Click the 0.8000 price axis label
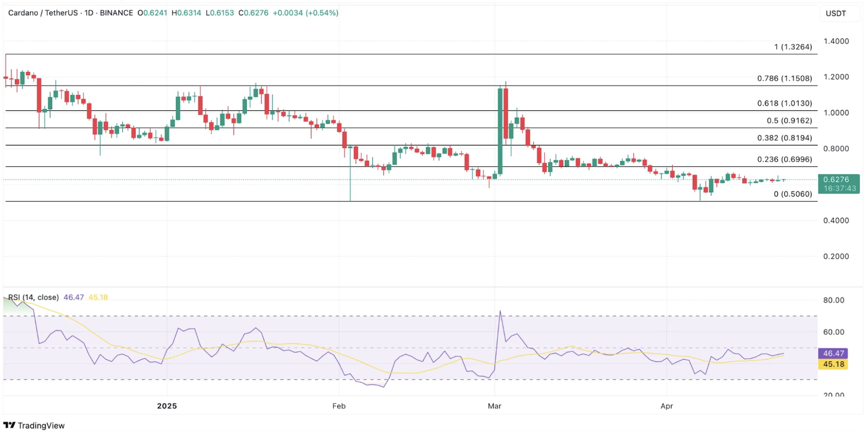Screen dimensions: 868x432 click(836, 148)
